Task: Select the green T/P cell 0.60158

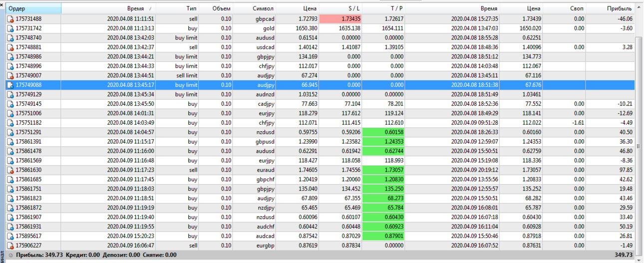Action: click(384, 132)
